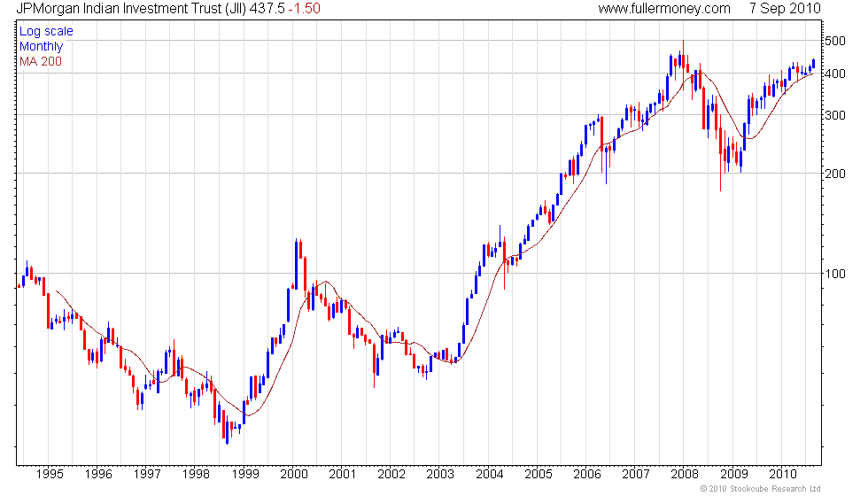Click the 'Log scale' label
The height and width of the screenshot is (496, 868).
46,32
